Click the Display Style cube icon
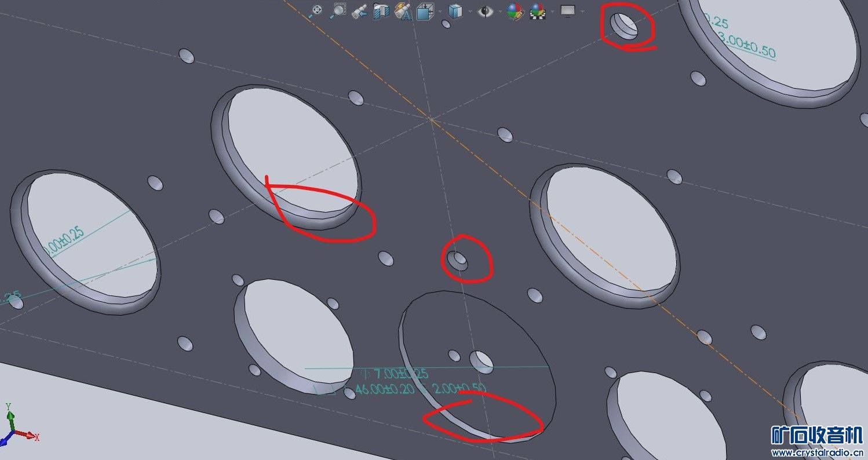The width and height of the screenshot is (868, 460). pyautogui.click(x=455, y=10)
